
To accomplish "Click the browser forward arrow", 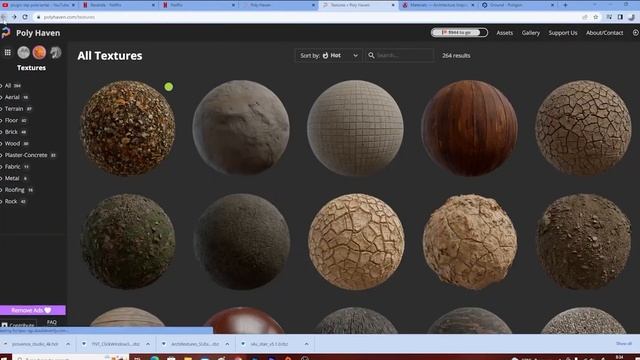I will (14, 17).
